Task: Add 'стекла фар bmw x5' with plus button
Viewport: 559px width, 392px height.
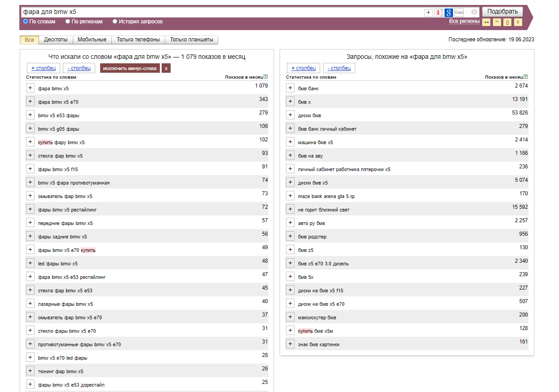Action: (x=30, y=155)
